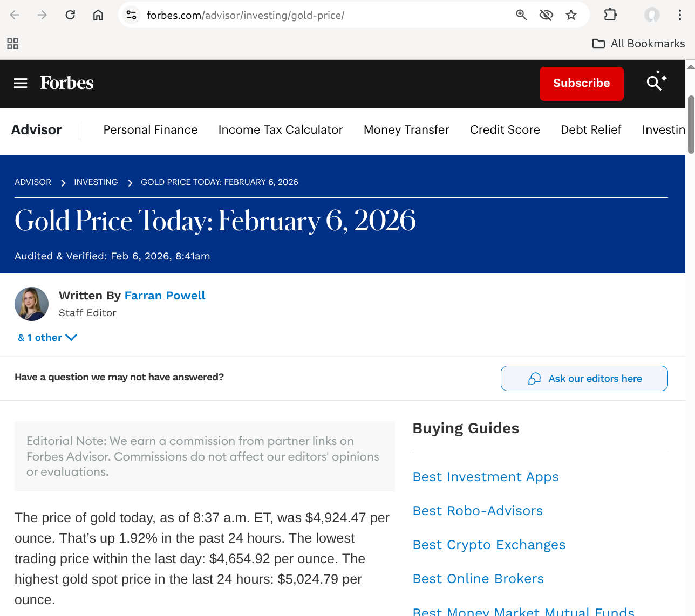
Task: Click the site information icon in address bar
Action: pyautogui.click(x=131, y=15)
